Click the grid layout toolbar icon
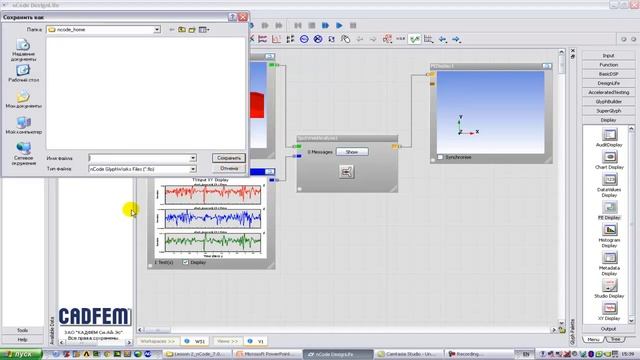640x360 pixels. 429,39
